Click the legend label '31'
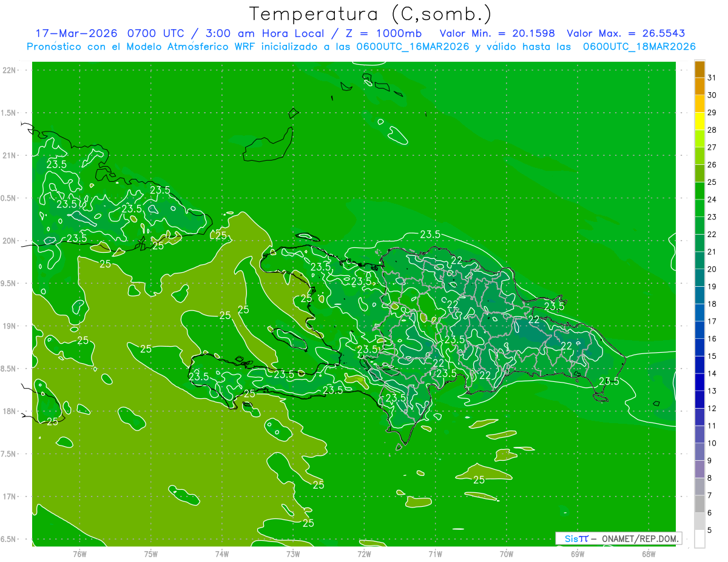Image resolution: width=728 pixels, height=562 pixels. (x=712, y=78)
